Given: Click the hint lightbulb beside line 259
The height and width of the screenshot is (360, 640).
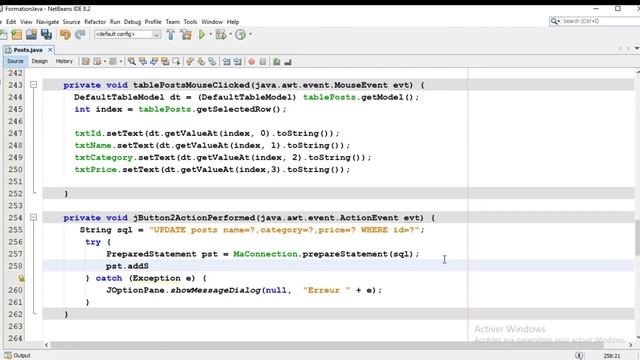Looking at the screenshot, I should pyautogui.click(x=21, y=278).
